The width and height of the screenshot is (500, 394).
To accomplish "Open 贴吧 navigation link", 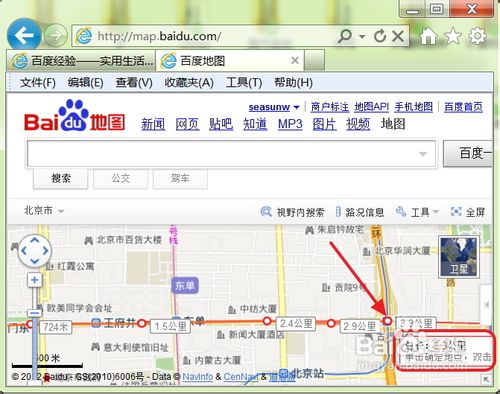I will [221, 124].
